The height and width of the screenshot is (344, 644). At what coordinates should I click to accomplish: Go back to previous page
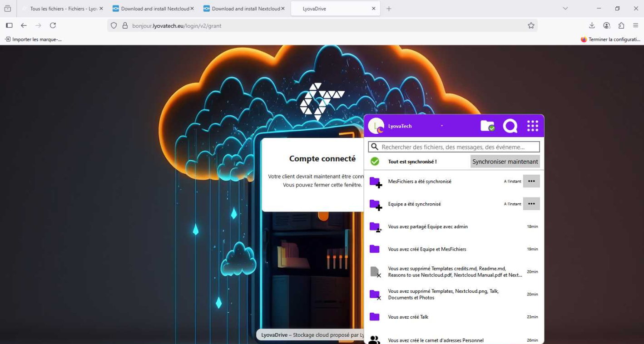[x=24, y=25]
